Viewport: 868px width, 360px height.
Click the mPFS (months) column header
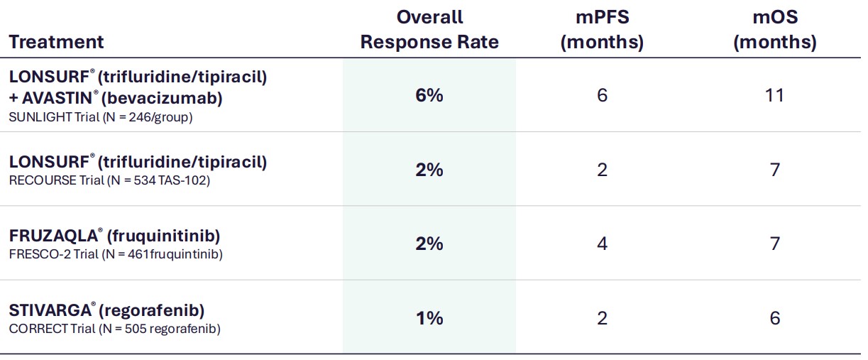coord(602,30)
